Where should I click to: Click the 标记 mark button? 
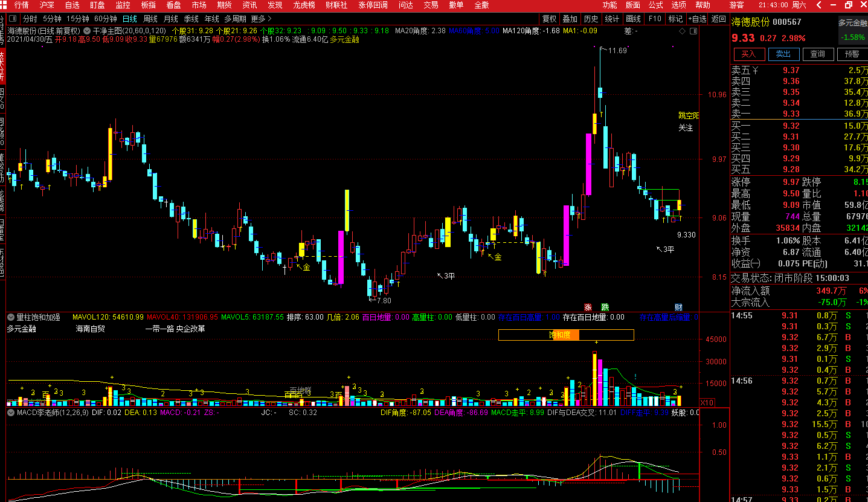(676, 19)
